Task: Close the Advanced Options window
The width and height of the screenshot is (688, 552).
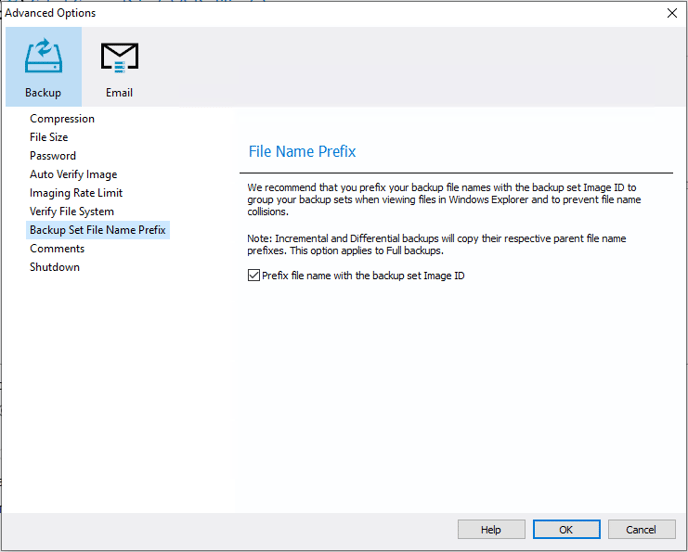Action: (x=672, y=13)
